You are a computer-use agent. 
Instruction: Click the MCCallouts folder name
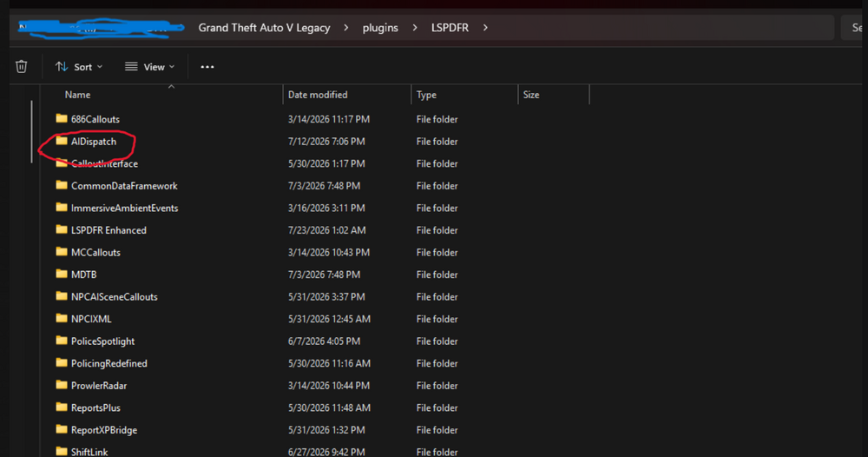point(95,252)
